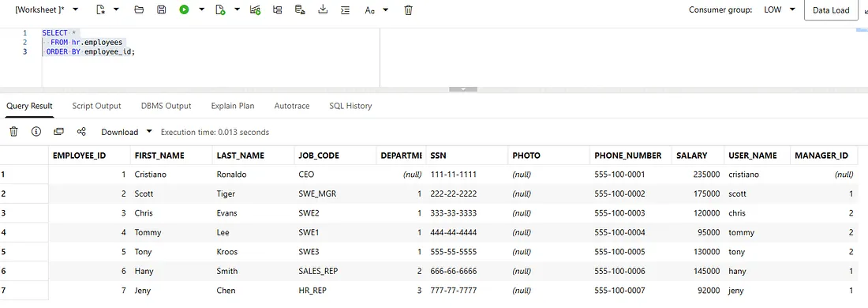Click the Download results button

120,133
